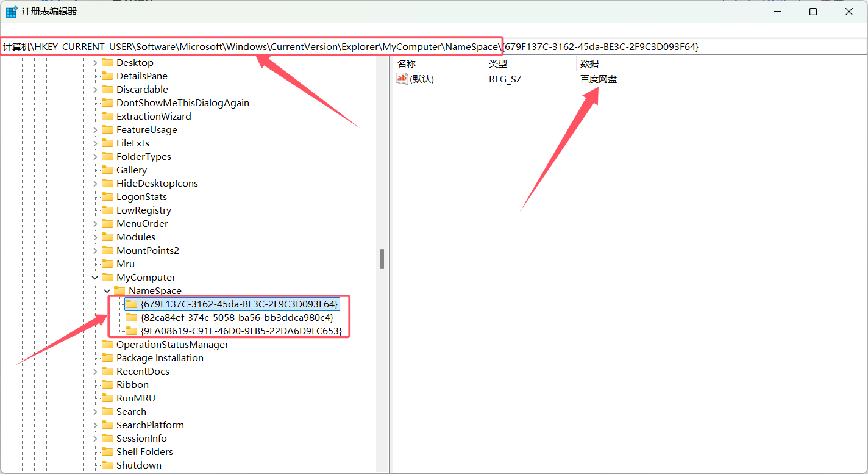
Task: Click the open MyComputer folder icon
Action: click(107, 278)
